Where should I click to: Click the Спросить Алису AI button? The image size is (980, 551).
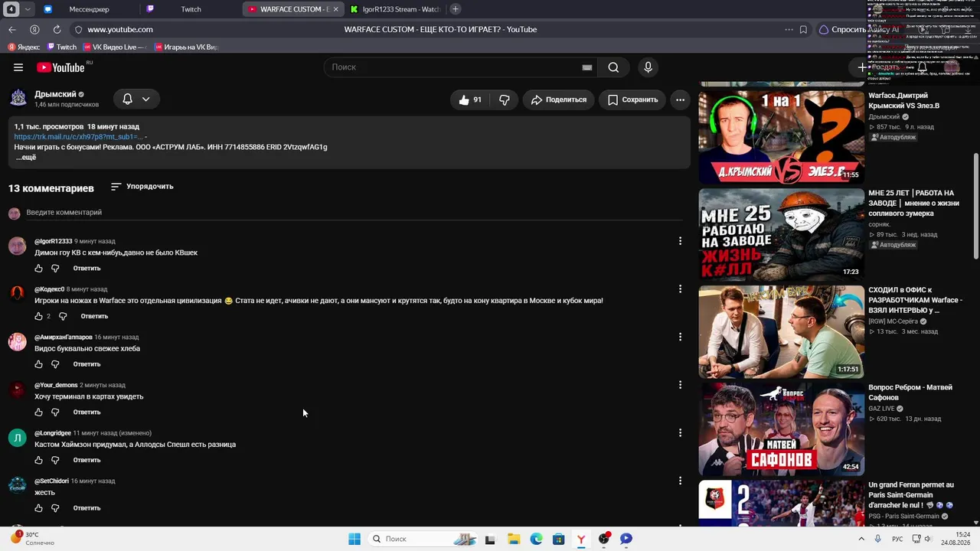click(858, 29)
